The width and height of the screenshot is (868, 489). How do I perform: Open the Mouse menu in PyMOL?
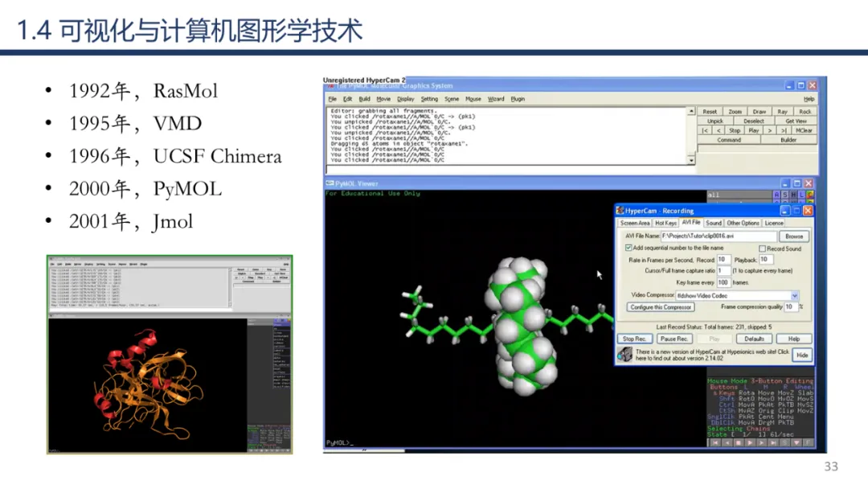(473, 99)
